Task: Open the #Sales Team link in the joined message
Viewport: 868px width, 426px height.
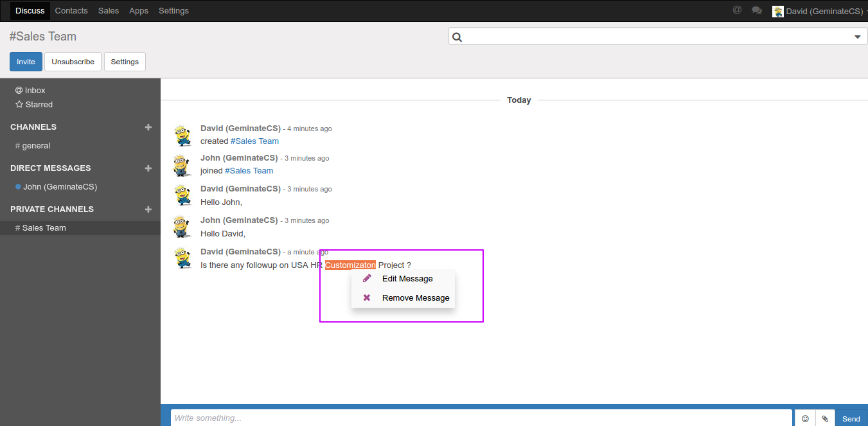Action: tap(249, 171)
